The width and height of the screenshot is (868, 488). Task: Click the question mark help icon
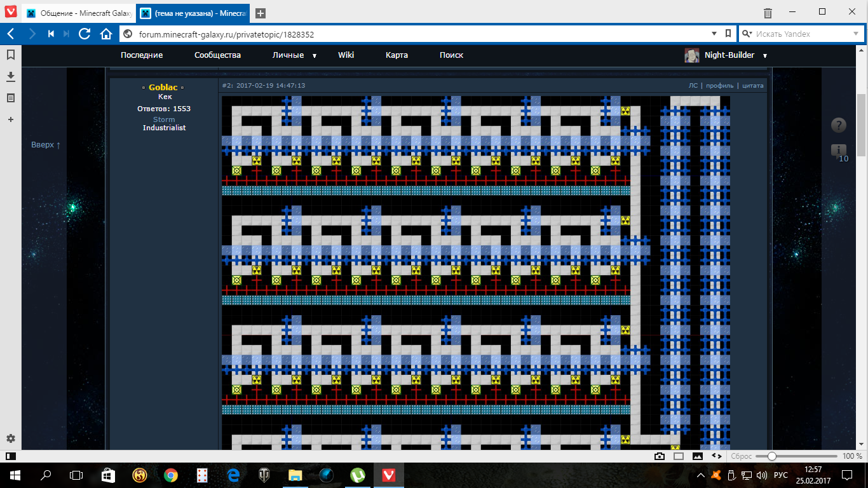click(839, 125)
